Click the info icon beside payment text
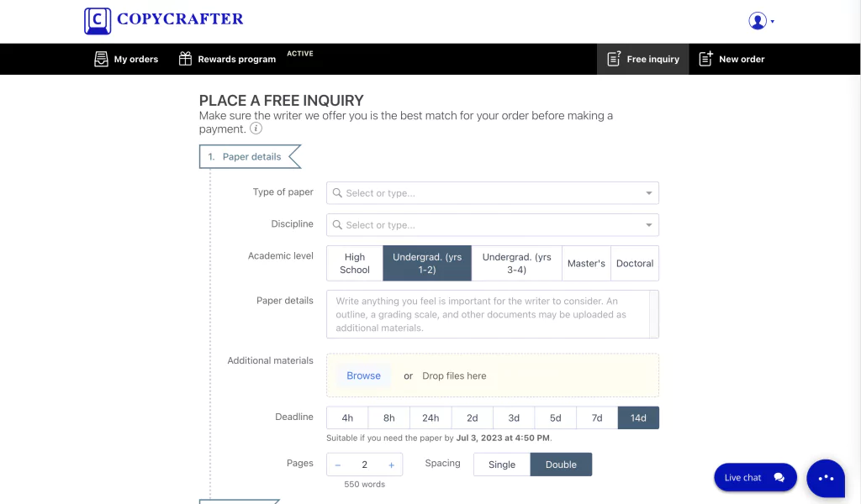The width and height of the screenshot is (861, 504). point(256,129)
